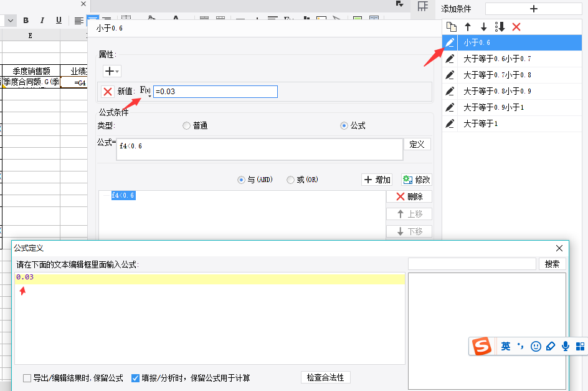Move the selected condition down with the arrow

pyautogui.click(x=484, y=27)
